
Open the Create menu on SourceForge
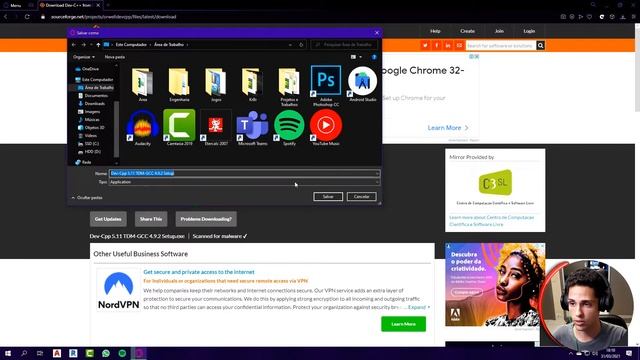[467, 31]
